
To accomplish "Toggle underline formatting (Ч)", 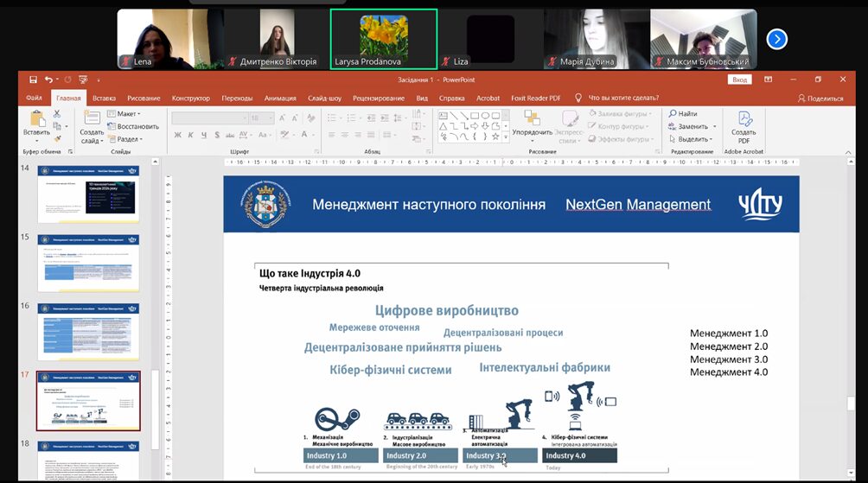I will (203, 135).
